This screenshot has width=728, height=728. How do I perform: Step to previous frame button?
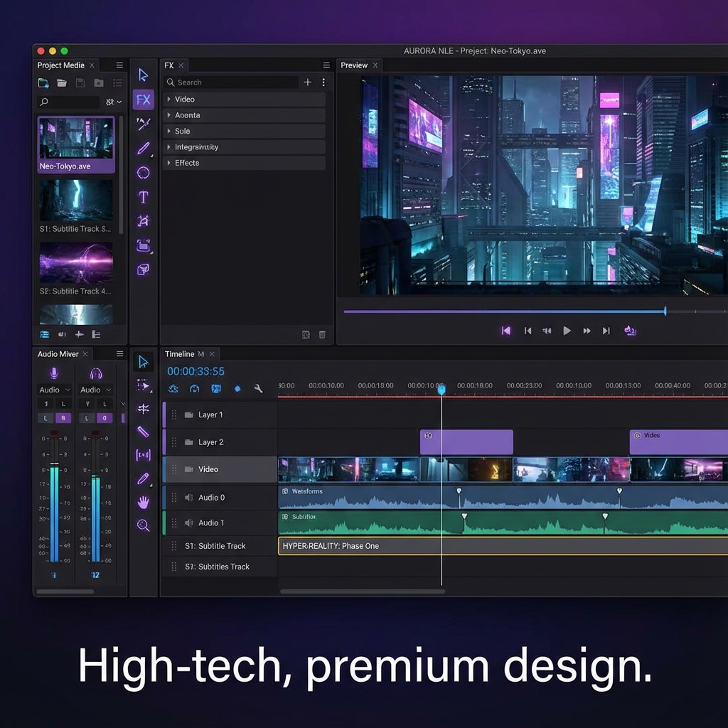click(x=528, y=331)
